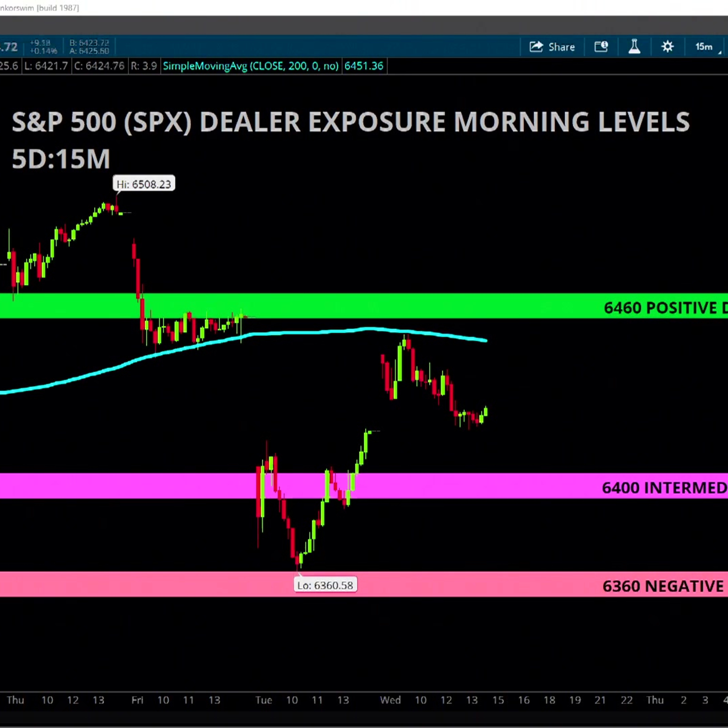This screenshot has width=728, height=728.
Task: Select the green 6460 POSITIVE level band
Action: click(364, 306)
